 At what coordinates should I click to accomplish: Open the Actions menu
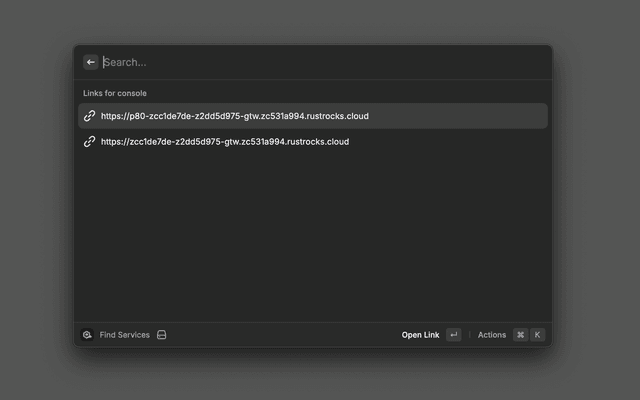click(x=492, y=335)
